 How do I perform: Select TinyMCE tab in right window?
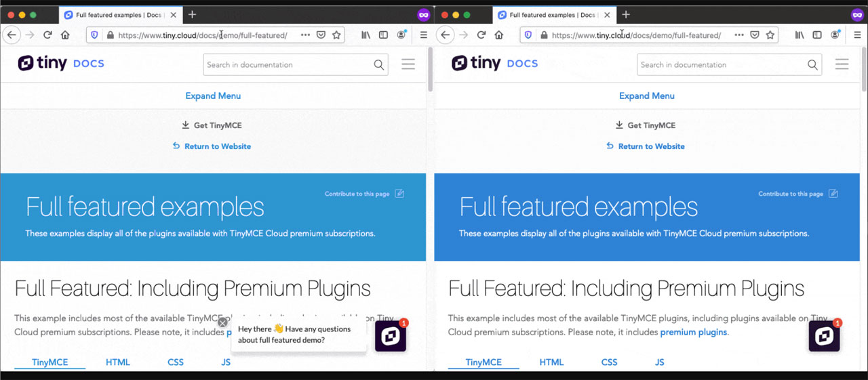point(484,362)
